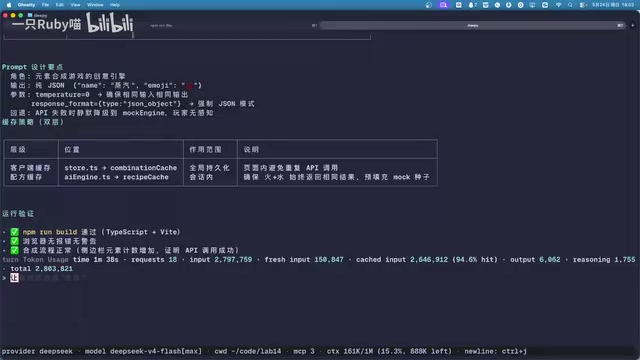This screenshot has height=360, width=640.
Task: Click 'cached input 2,646,912 (94.6% hit)'
Action: click(427, 260)
